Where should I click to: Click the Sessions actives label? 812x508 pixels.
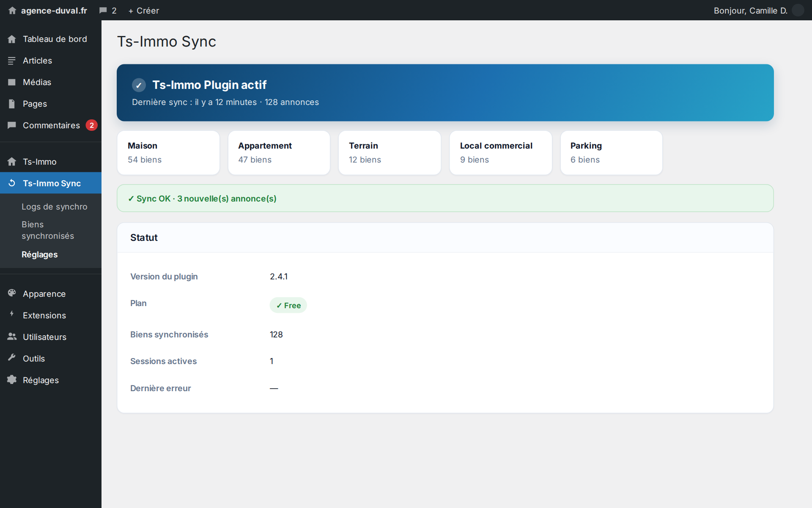[163, 361]
